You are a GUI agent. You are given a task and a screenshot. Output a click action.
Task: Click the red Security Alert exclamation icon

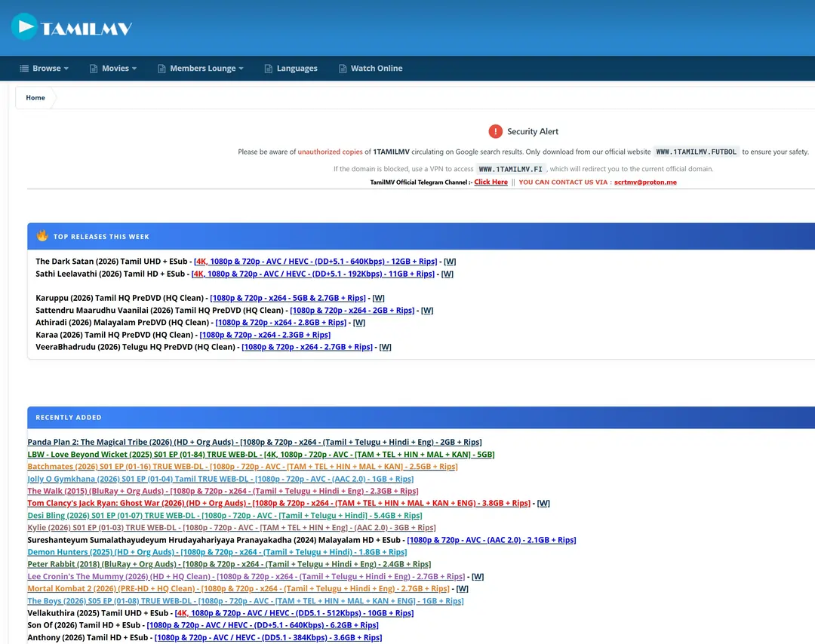495,131
